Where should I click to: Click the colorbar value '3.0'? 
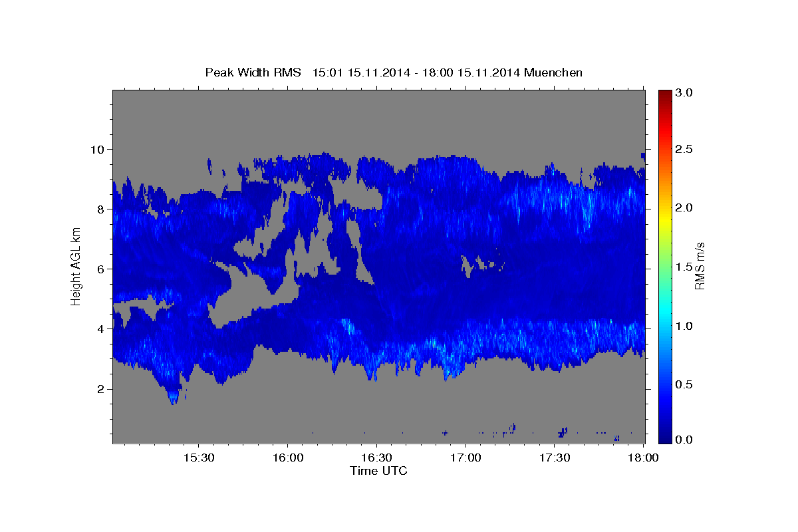pyautogui.click(x=685, y=93)
